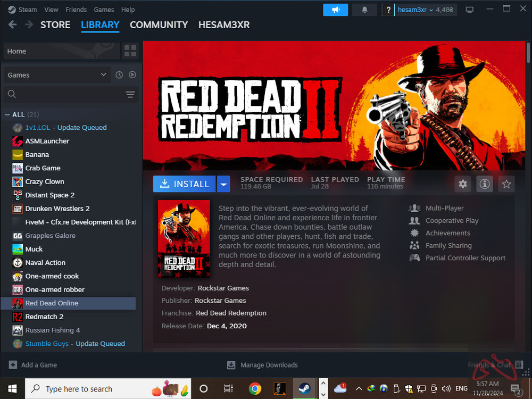
Task: Open advanced filter options icon
Action: (130, 95)
